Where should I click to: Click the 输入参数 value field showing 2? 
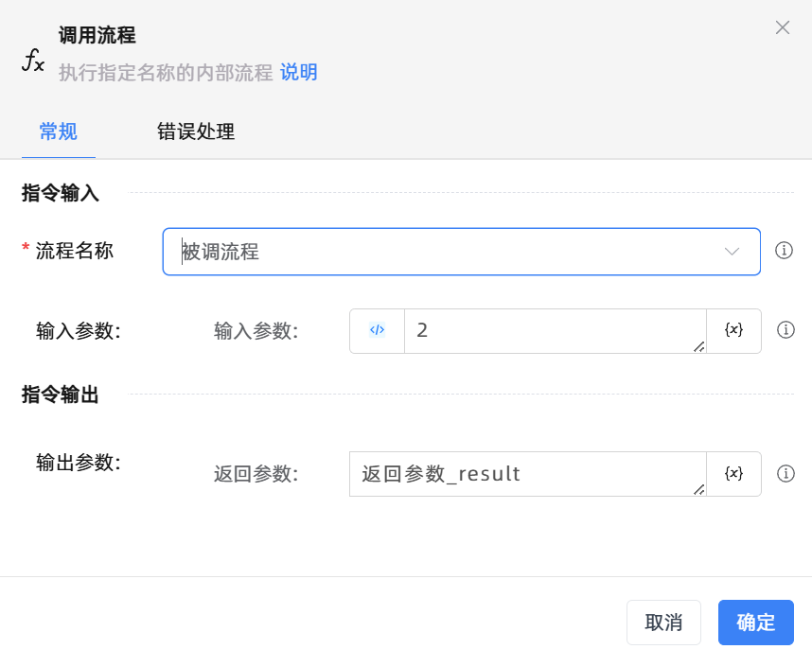(549, 331)
